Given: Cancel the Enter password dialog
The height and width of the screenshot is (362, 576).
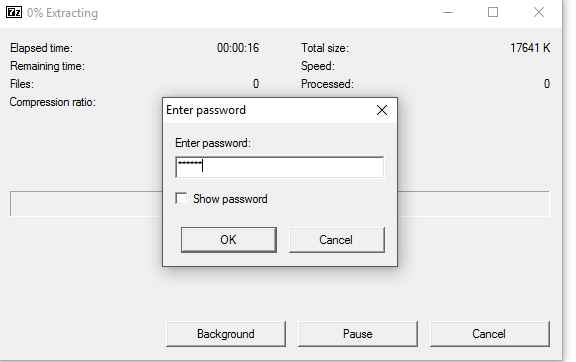Looking at the screenshot, I should point(337,240).
